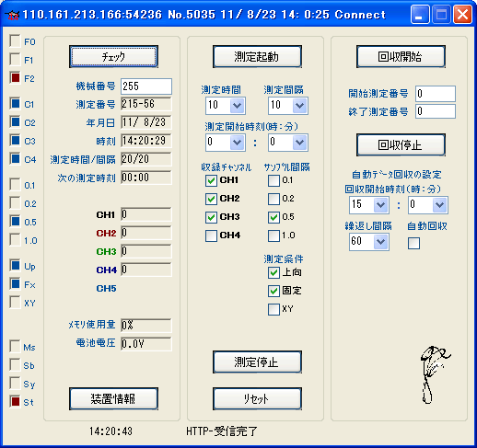Screen dimensions: 477x448
Task: Click the Ms indicator box
Action: click(15, 347)
